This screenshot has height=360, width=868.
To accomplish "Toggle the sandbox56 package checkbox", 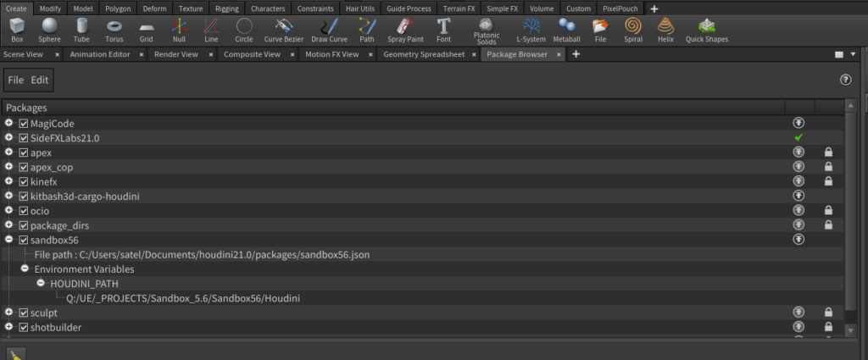I will tap(24, 241).
